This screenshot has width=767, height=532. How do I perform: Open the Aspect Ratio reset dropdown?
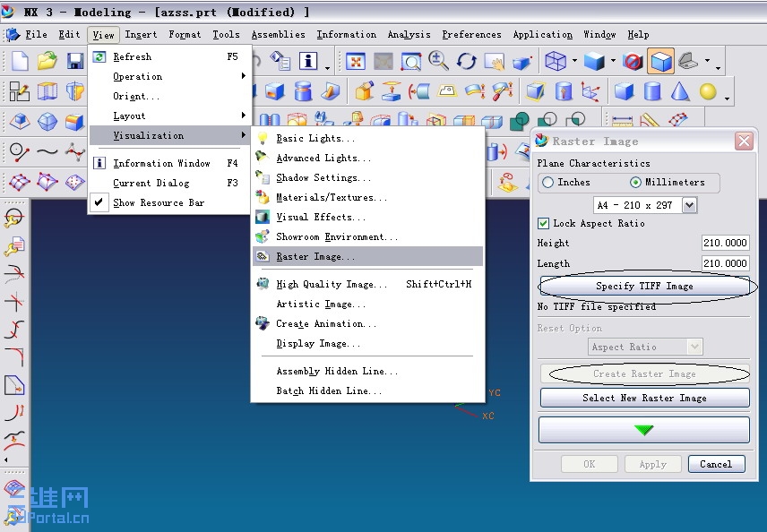pos(695,347)
